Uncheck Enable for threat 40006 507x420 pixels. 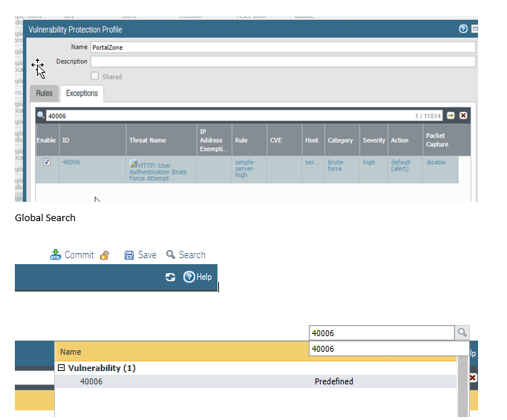pyautogui.click(x=47, y=162)
